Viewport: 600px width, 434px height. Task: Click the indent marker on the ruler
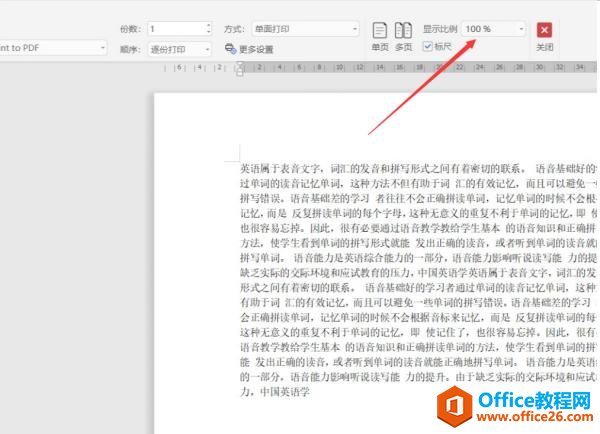tap(240, 70)
